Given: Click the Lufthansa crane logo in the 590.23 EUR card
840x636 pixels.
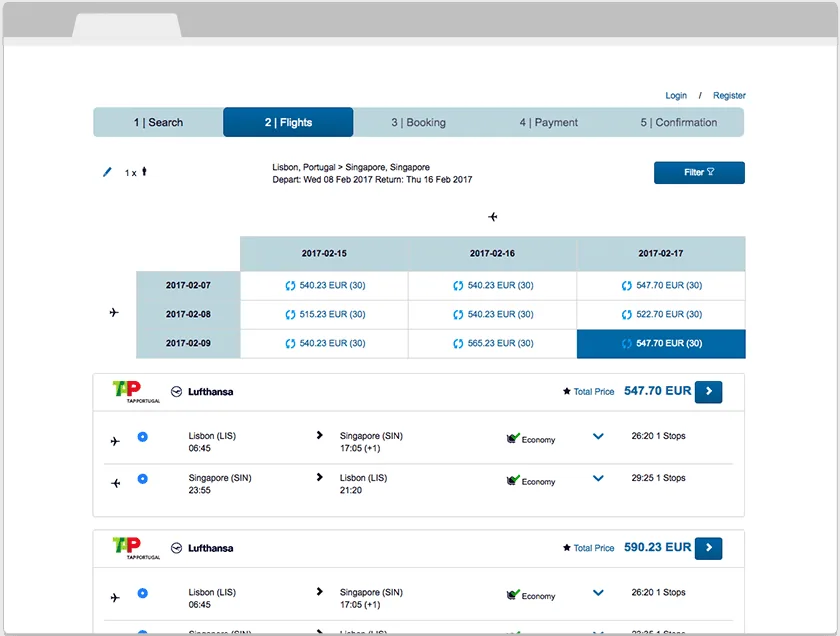Looking at the screenshot, I should 176,548.
